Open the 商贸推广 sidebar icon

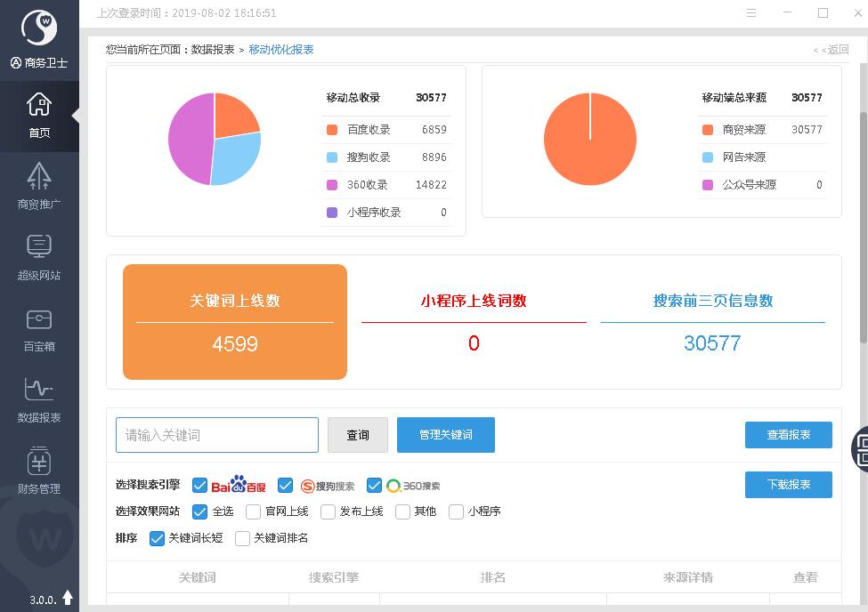pos(39,176)
